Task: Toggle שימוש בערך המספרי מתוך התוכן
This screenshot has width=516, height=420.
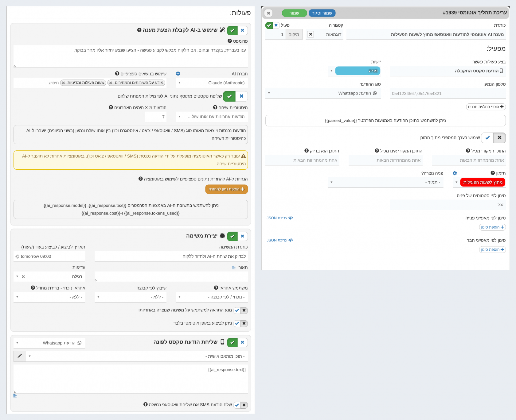Action: point(493,138)
